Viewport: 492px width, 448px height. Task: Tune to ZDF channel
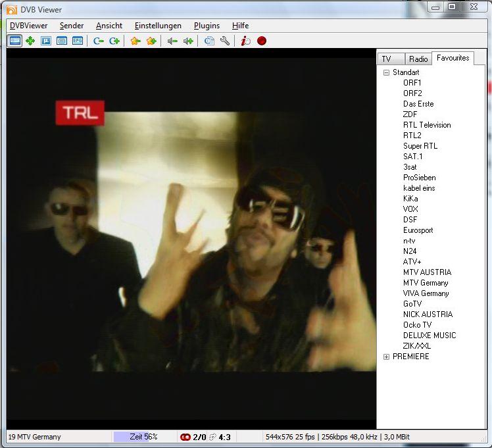click(410, 114)
